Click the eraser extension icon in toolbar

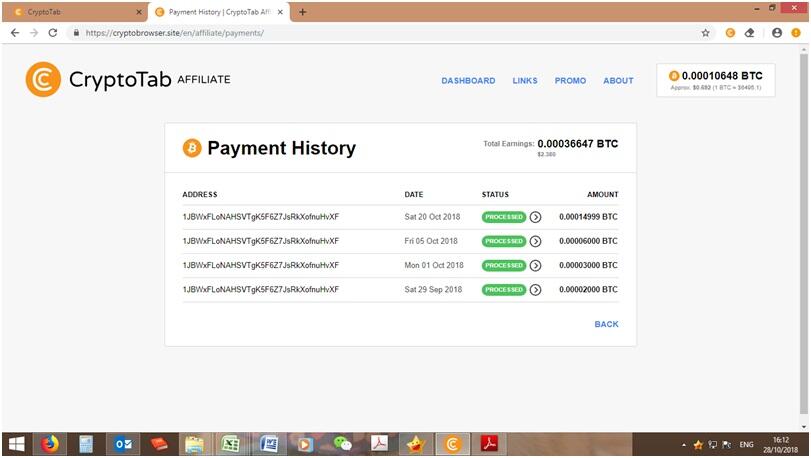click(x=749, y=33)
